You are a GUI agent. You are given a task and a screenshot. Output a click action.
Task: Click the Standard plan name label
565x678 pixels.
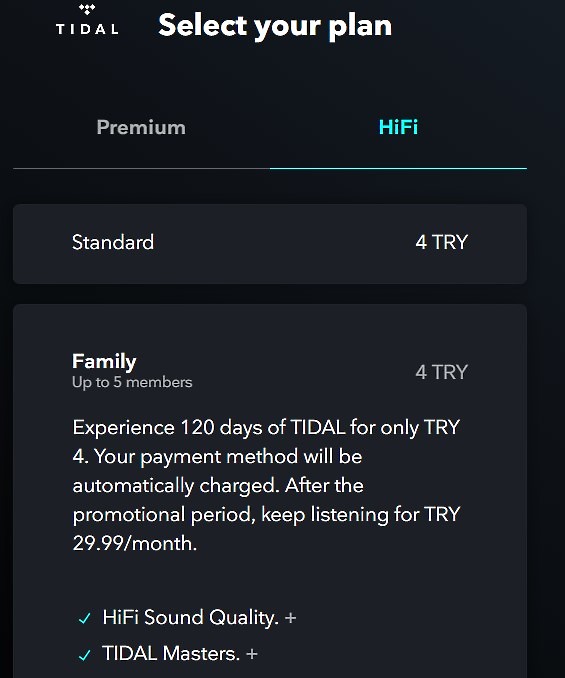pyautogui.click(x=113, y=242)
